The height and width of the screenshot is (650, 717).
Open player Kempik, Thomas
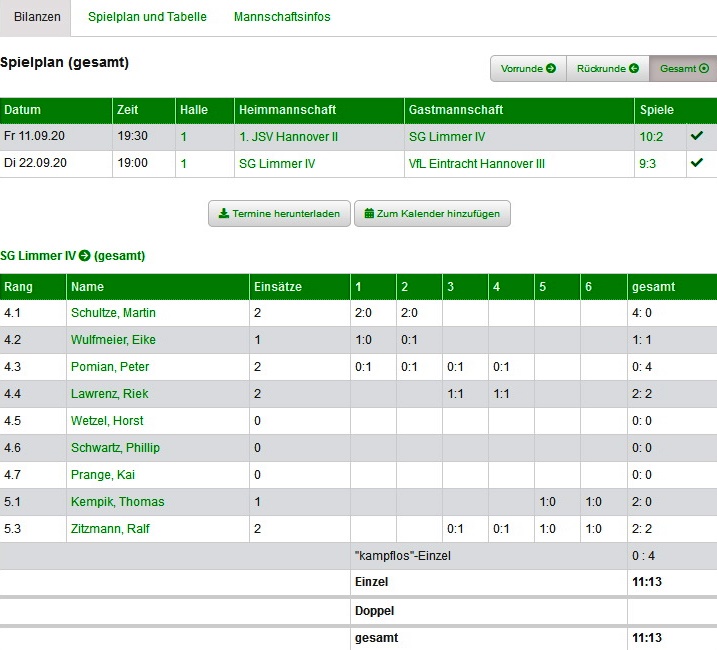(x=118, y=502)
